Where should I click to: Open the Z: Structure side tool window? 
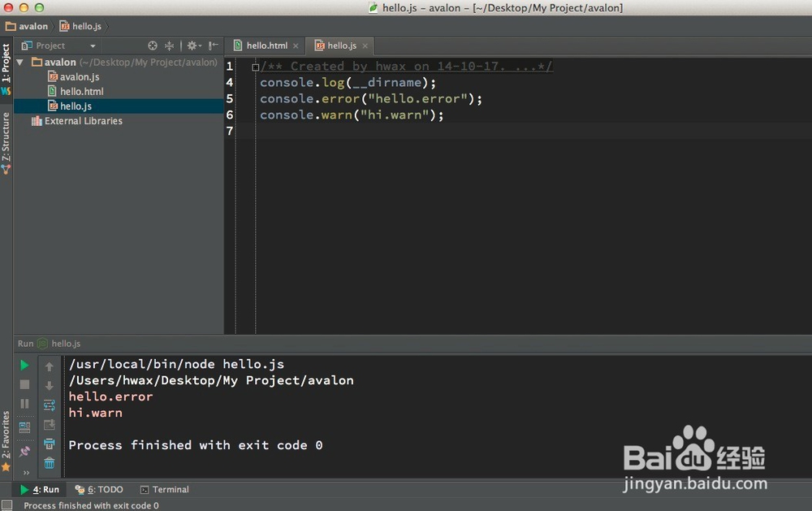pos(6,137)
